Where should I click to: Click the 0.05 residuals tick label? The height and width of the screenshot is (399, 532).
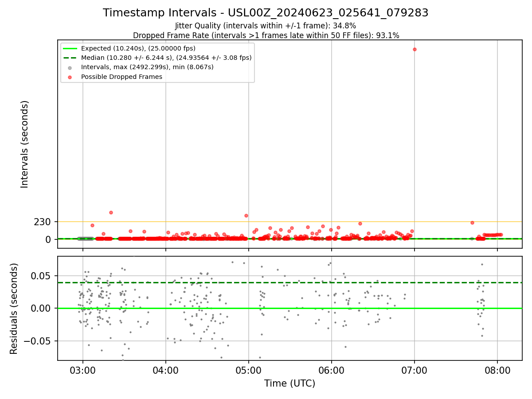click(42, 276)
